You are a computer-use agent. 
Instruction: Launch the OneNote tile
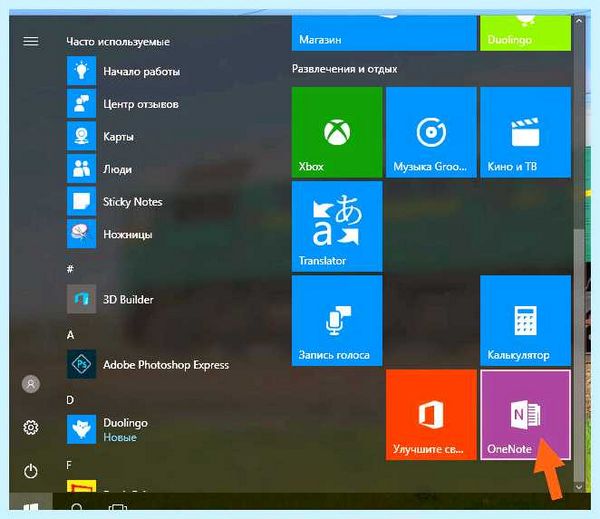[525, 415]
